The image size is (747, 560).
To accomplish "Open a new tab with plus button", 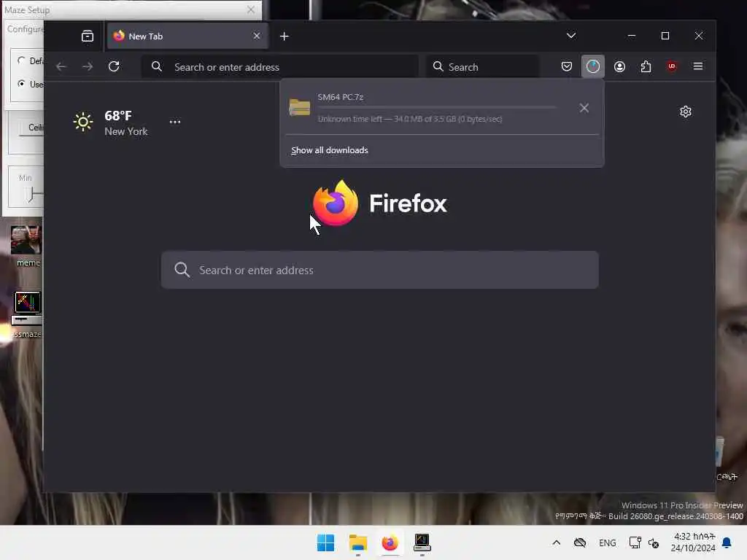I will pyautogui.click(x=285, y=36).
